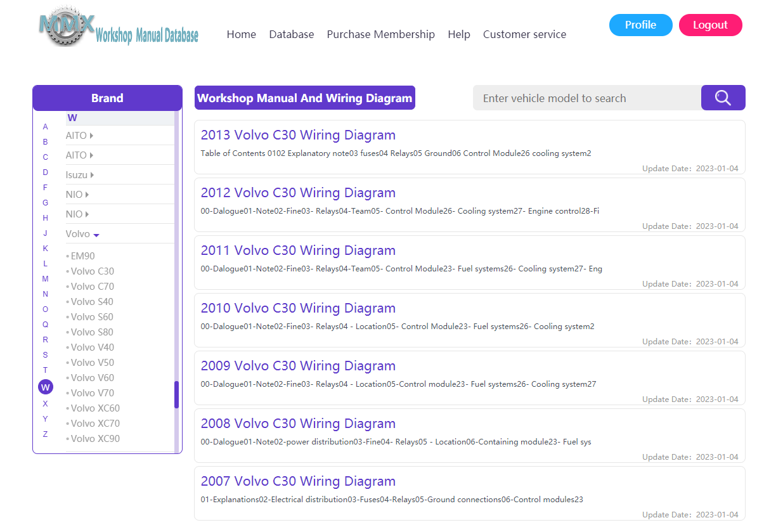Jump to brand letter G
783x532 pixels.
(45, 203)
